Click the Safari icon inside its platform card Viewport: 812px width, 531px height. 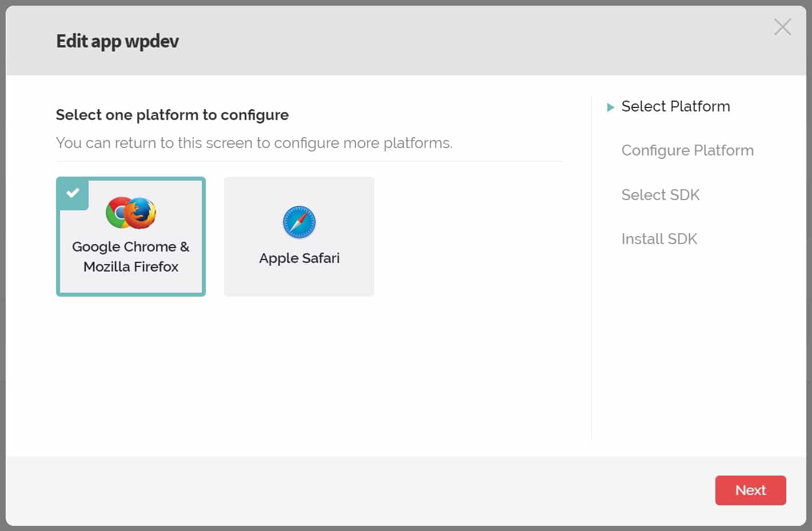point(298,222)
